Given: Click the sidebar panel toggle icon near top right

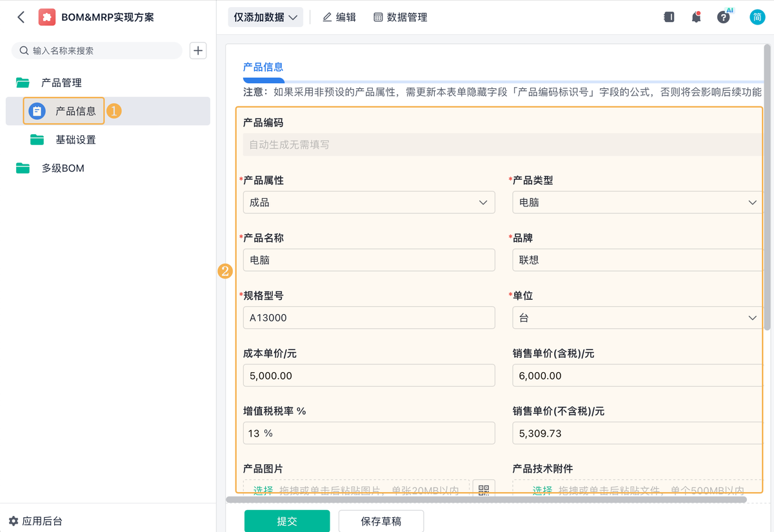Looking at the screenshot, I should click(x=669, y=17).
